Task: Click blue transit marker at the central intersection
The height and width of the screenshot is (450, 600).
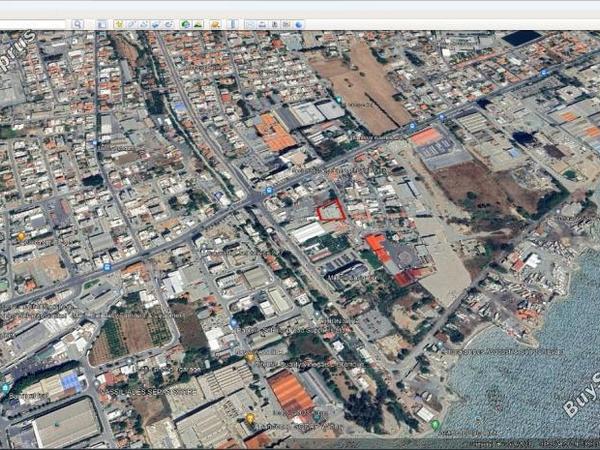Action: point(269,190)
